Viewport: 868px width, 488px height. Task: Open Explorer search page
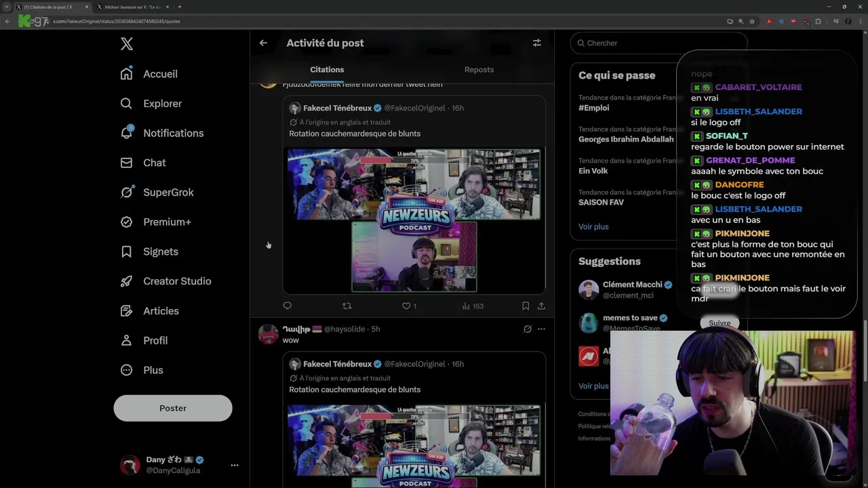(x=151, y=104)
